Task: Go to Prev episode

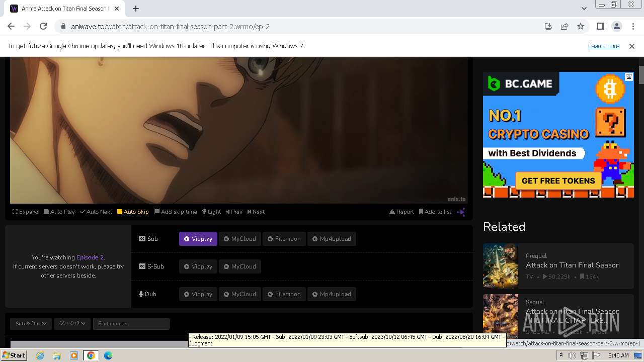Action: coord(234,212)
